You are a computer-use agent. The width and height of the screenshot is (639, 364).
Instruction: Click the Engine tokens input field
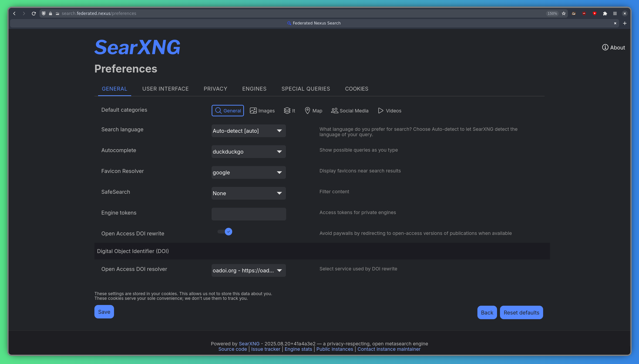click(x=248, y=214)
